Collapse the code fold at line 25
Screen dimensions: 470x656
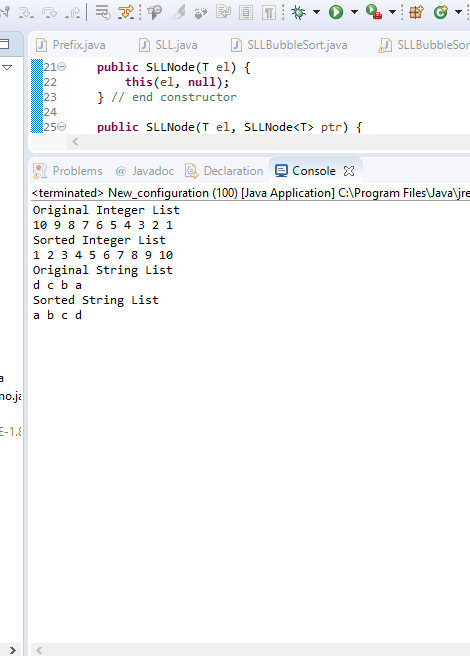point(62,126)
